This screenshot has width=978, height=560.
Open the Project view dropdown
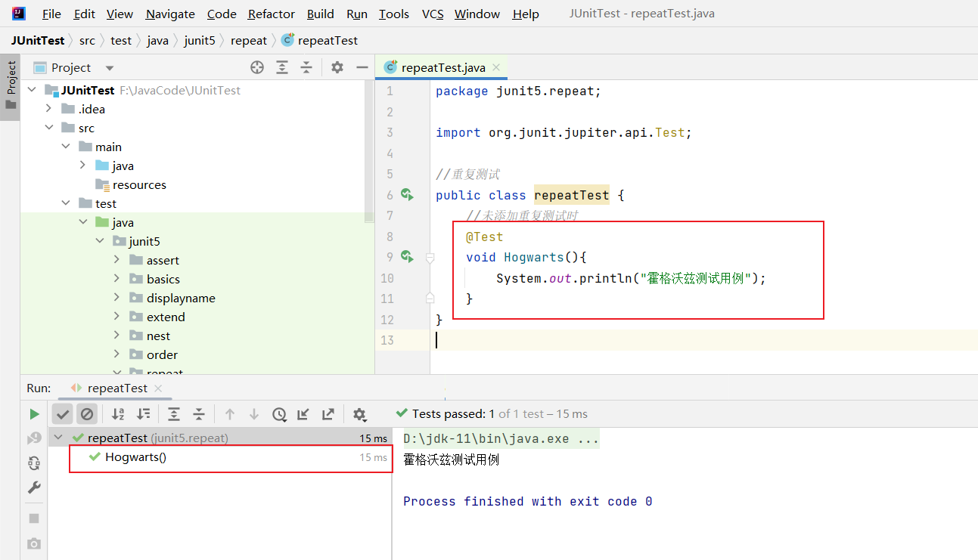(110, 68)
